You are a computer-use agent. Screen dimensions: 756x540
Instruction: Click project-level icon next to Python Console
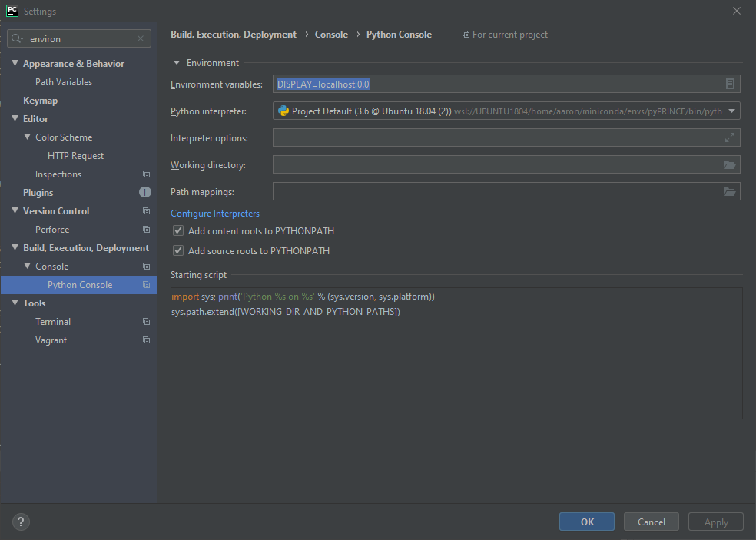click(x=146, y=284)
